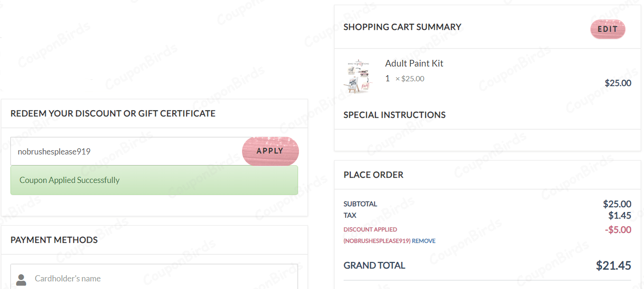Click the EDIT cart button
644x289 pixels.
coord(607,29)
